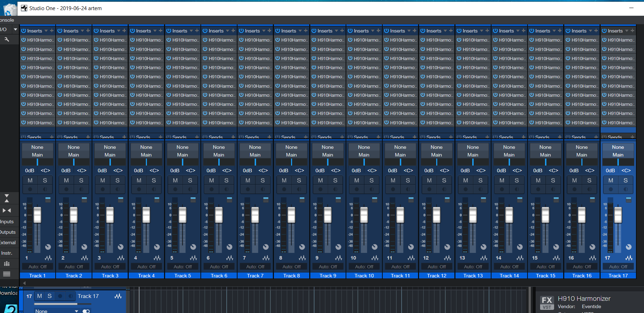Add an insert using plus on Track 1
The width and height of the screenshot is (644, 313).
pyautogui.click(x=52, y=31)
